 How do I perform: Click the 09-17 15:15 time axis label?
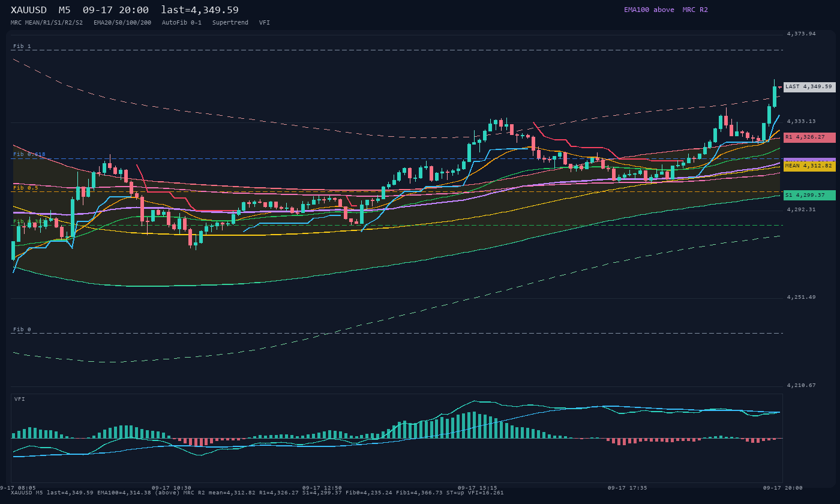477,488
